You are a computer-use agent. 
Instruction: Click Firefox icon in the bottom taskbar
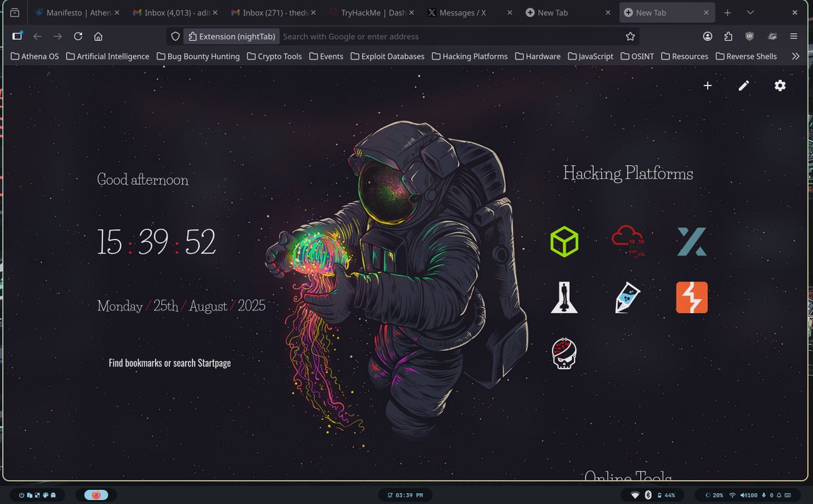point(96,495)
